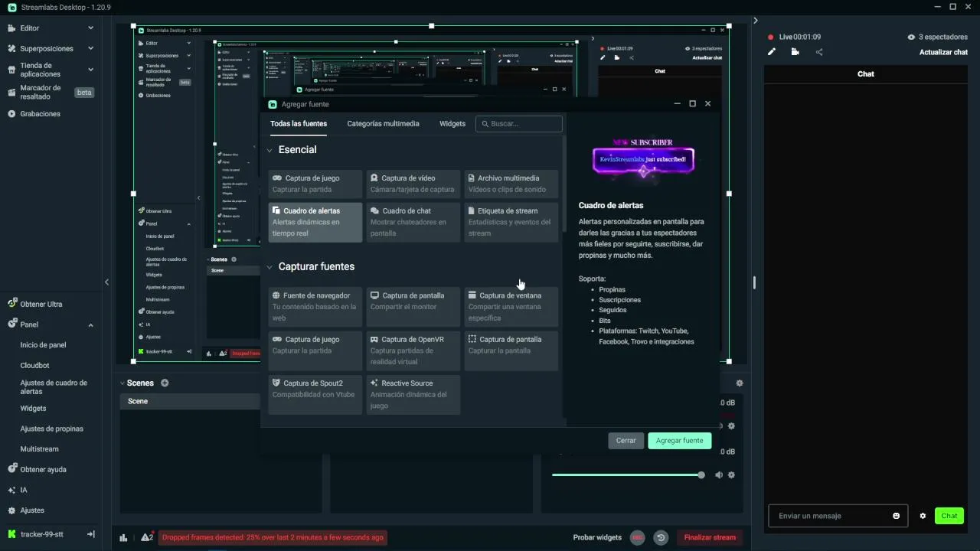Mute the lower mixer audio source
This screenshot has height=551, width=980.
[719, 475]
